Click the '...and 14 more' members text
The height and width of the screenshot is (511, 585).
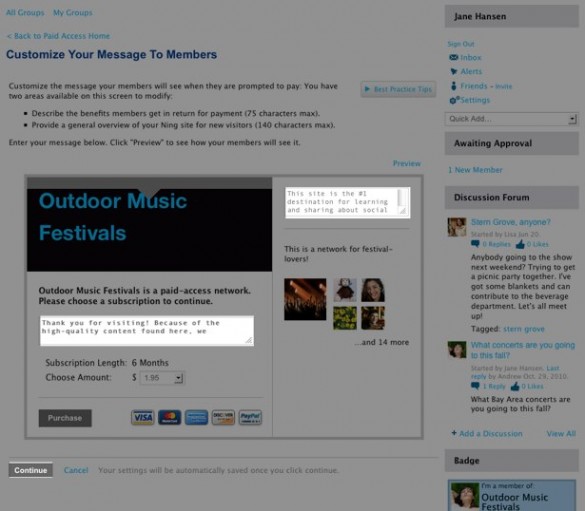click(382, 342)
